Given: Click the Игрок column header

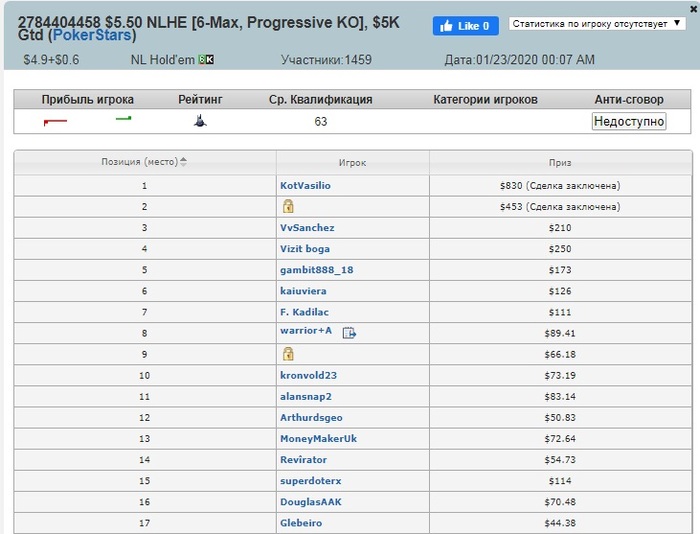Looking at the screenshot, I should (x=352, y=163).
